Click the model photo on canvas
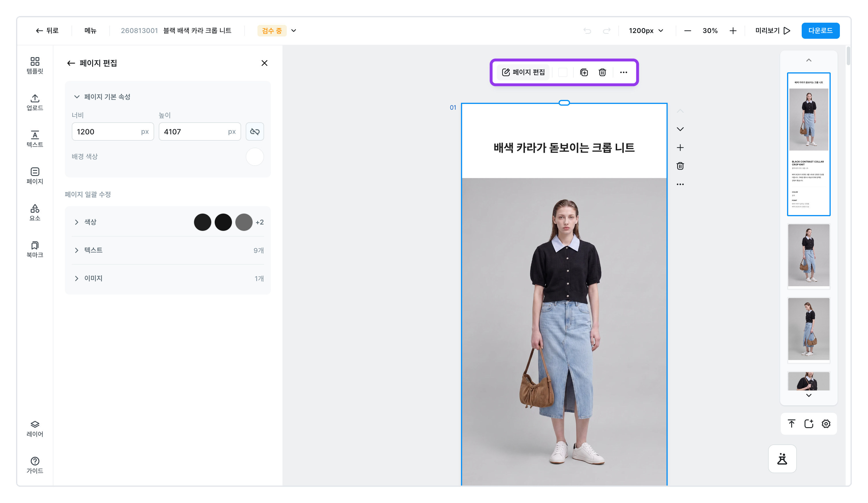 click(x=564, y=331)
